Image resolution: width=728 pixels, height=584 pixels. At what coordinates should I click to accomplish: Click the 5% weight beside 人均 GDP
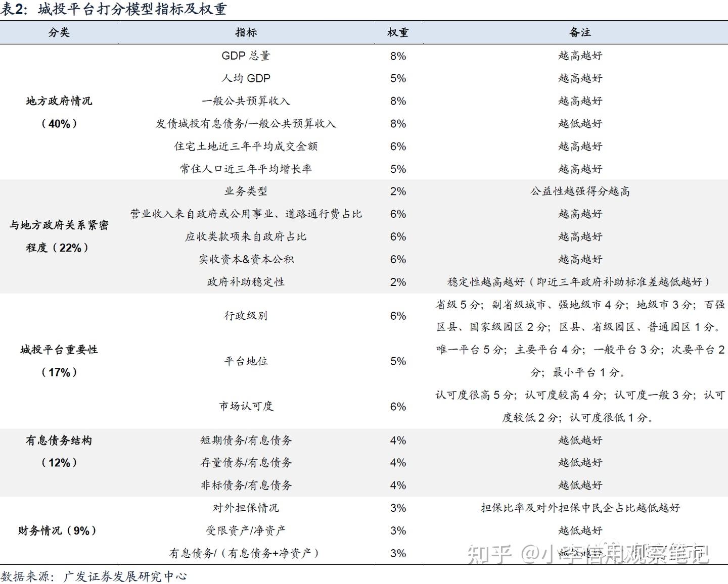(398, 78)
